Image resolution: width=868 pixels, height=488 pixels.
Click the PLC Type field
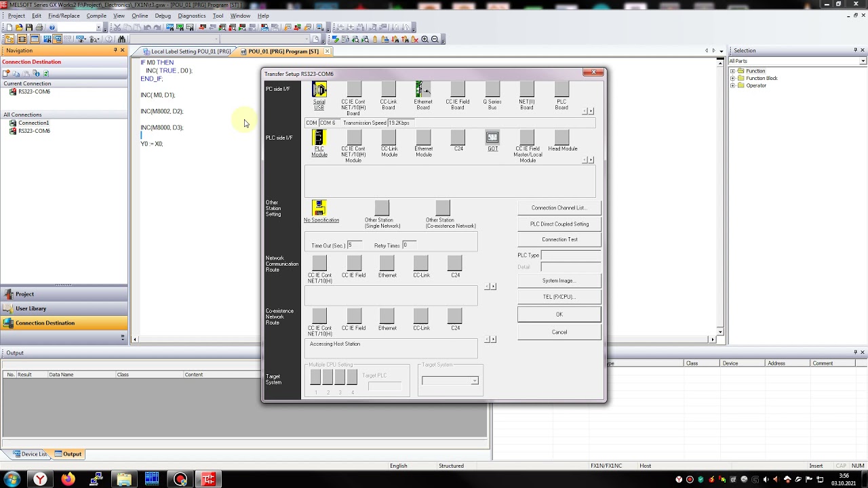(571, 256)
